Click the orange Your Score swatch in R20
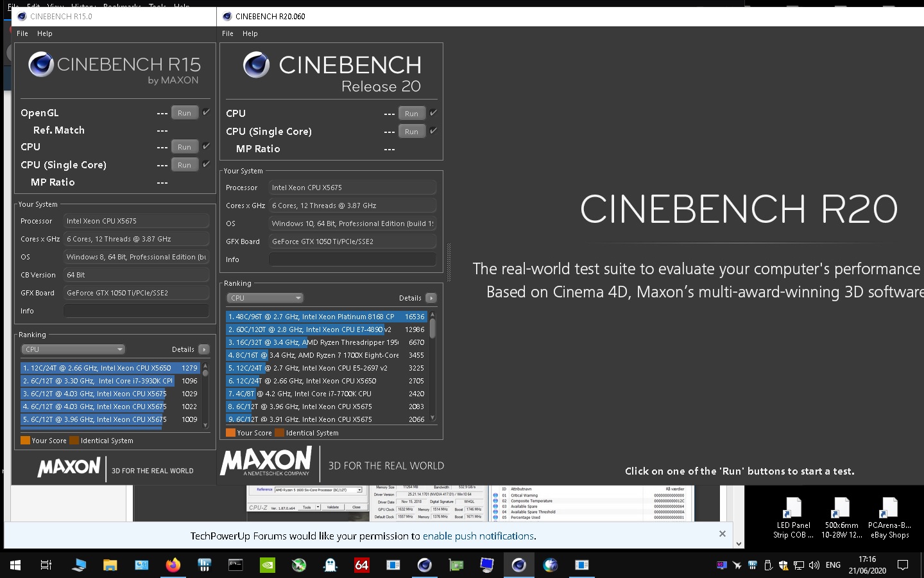The width and height of the screenshot is (924, 578). [231, 433]
